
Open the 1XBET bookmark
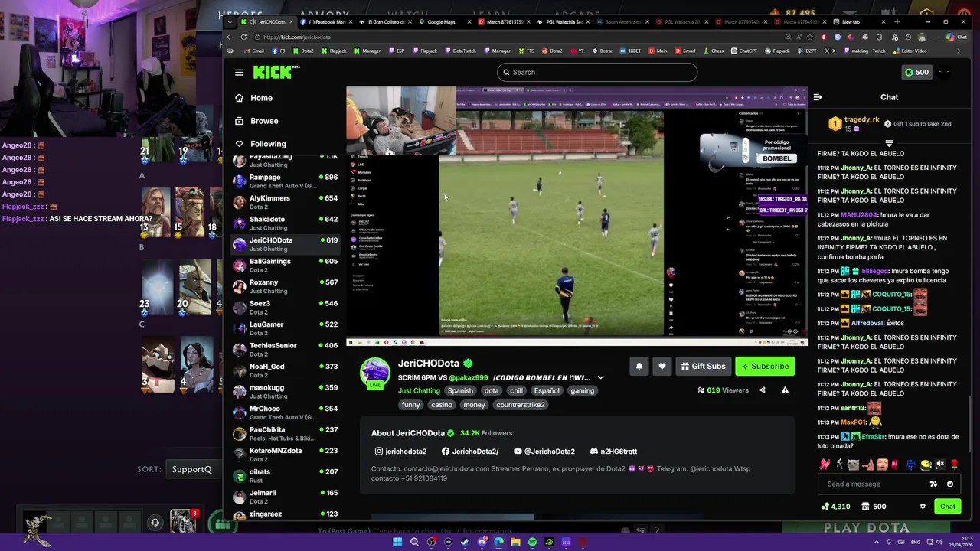pyautogui.click(x=630, y=51)
